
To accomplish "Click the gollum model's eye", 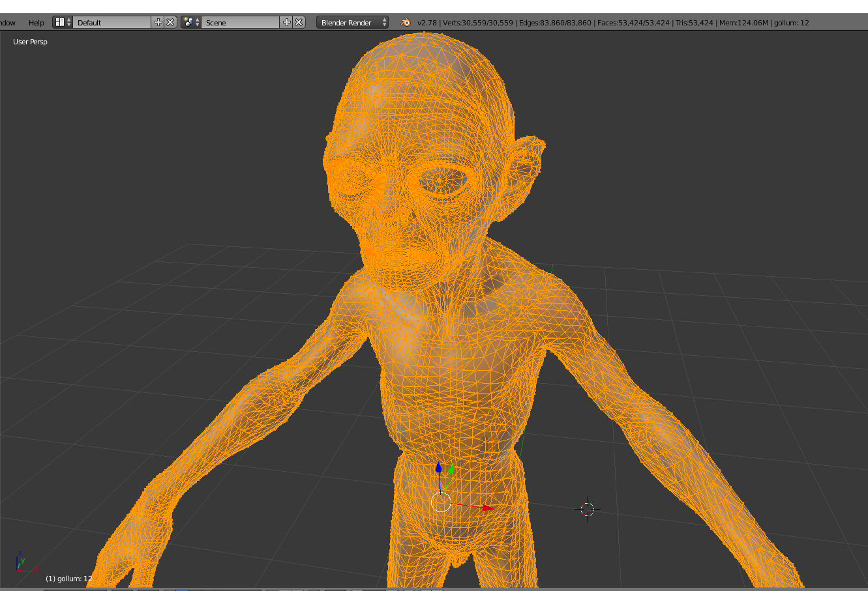I will pos(443,180).
